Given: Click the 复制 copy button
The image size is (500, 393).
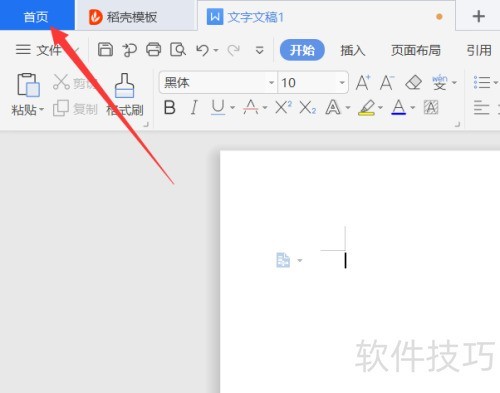Looking at the screenshot, I should pyautogui.click(x=75, y=109).
